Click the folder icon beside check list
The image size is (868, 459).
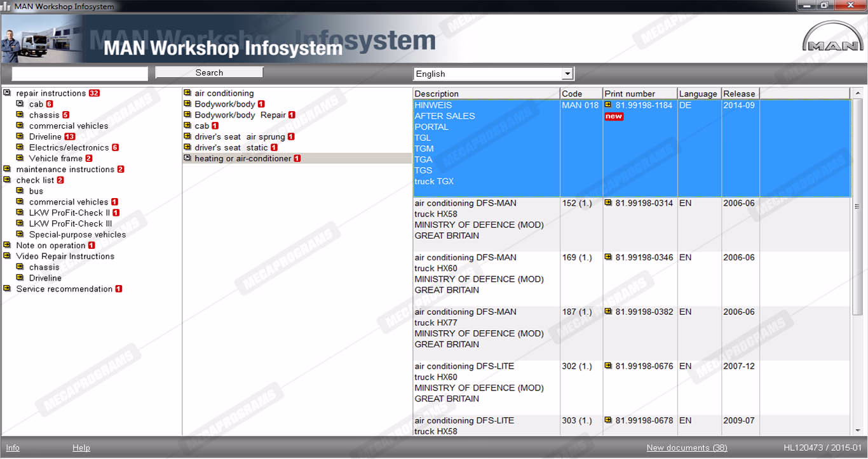[7, 180]
